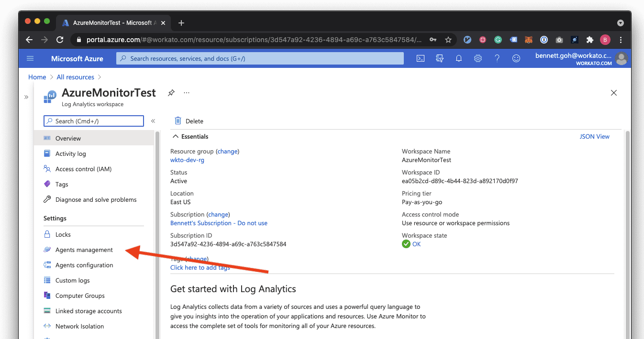Go to All resources breadcrumb

75,77
